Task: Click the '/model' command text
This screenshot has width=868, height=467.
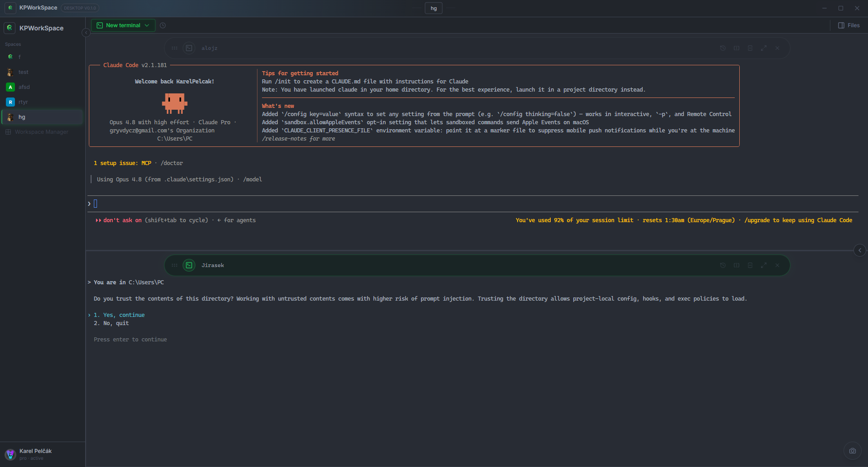Action: (252, 180)
